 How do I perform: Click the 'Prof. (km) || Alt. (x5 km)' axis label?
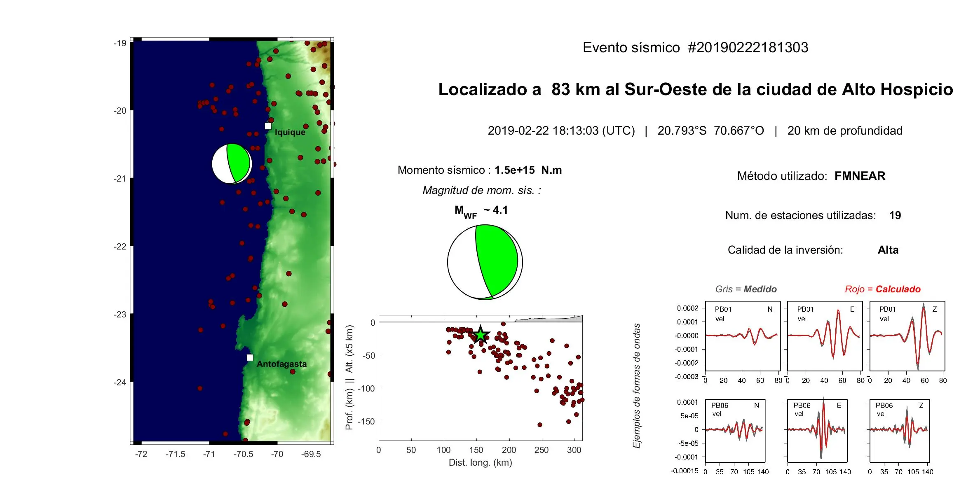[349, 378]
